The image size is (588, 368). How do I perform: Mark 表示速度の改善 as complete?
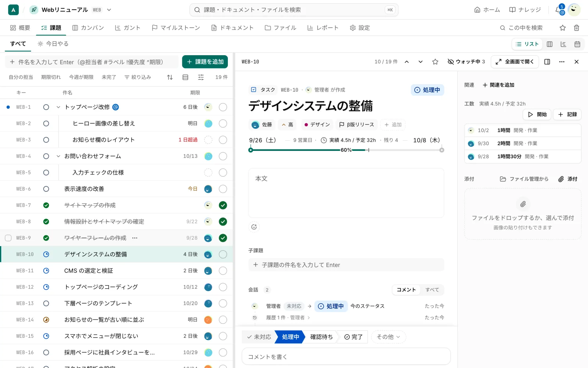point(223,189)
